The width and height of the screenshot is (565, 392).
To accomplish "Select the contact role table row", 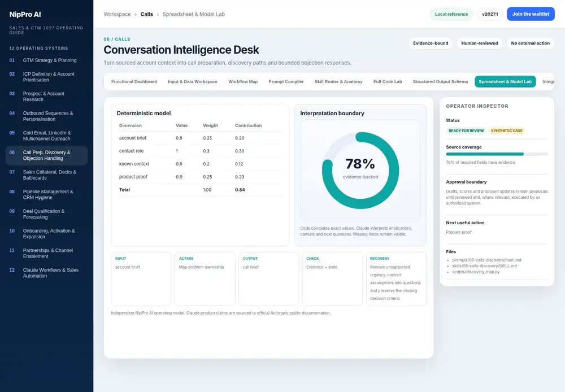I will coord(200,151).
